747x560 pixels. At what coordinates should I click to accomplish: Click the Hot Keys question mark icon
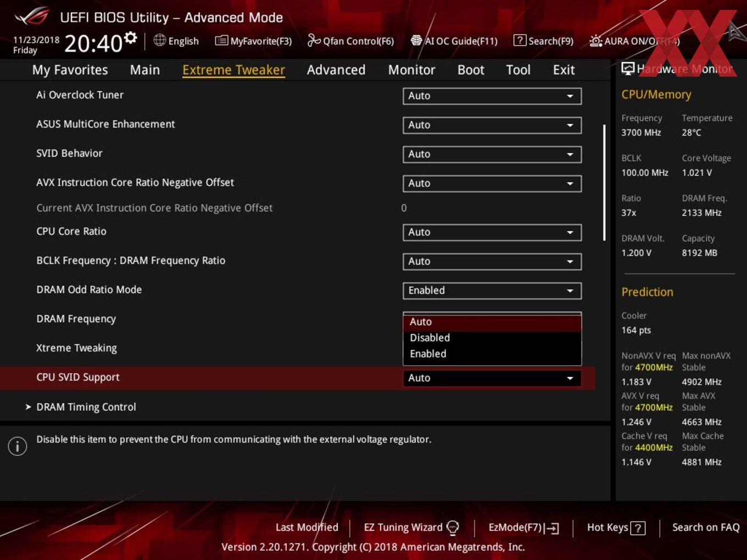(x=638, y=528)
